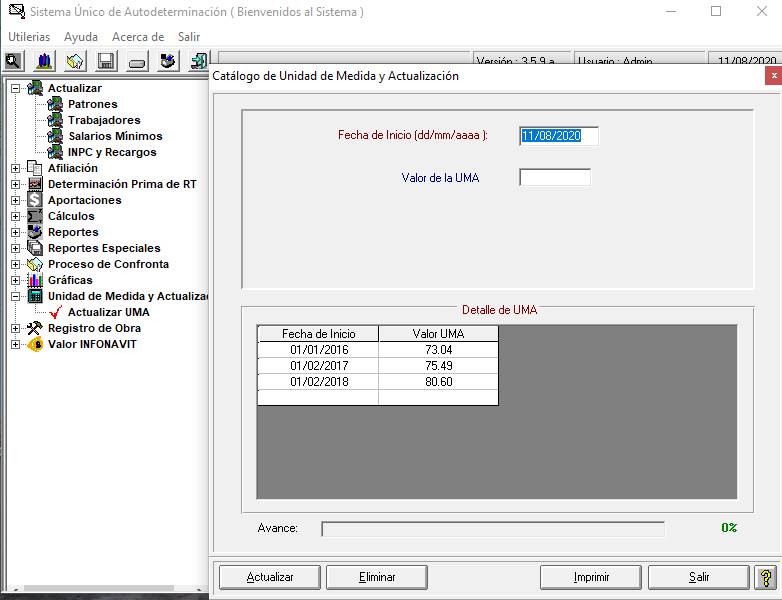Click the Imprimir button
The image size is (782, 600).
591,577
